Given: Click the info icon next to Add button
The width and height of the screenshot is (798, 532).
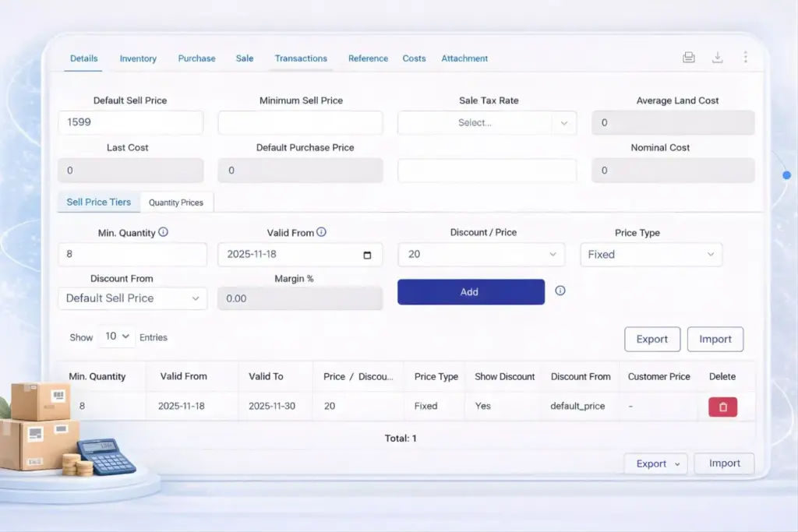Looking at the screenshot, I should (560, 291).
